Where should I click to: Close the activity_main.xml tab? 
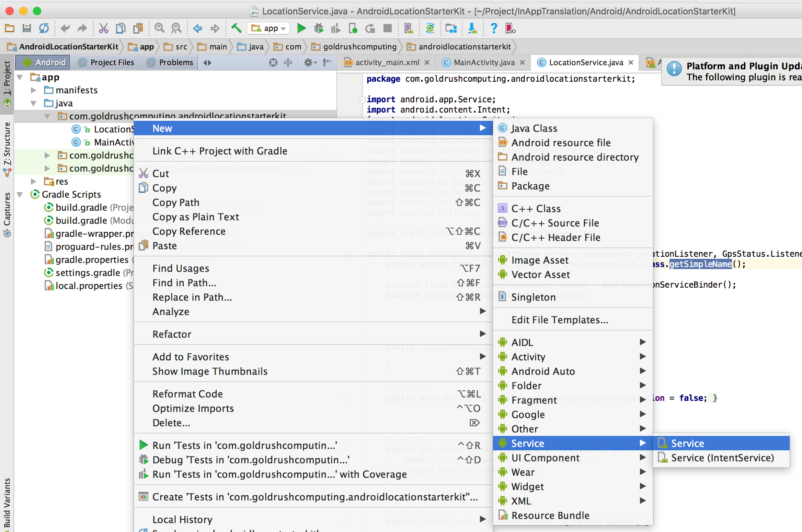point(427,62)
